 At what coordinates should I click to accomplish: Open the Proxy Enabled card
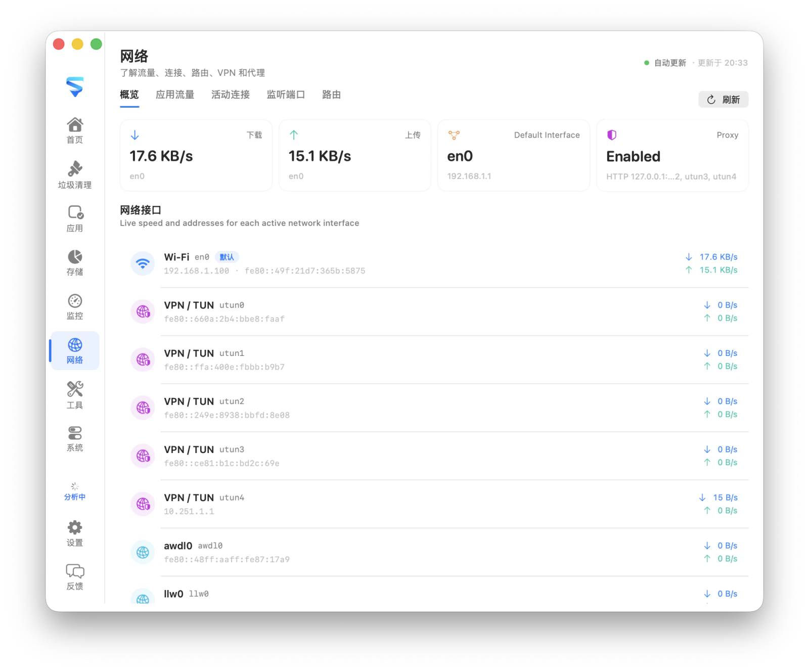tap(672, 155)
